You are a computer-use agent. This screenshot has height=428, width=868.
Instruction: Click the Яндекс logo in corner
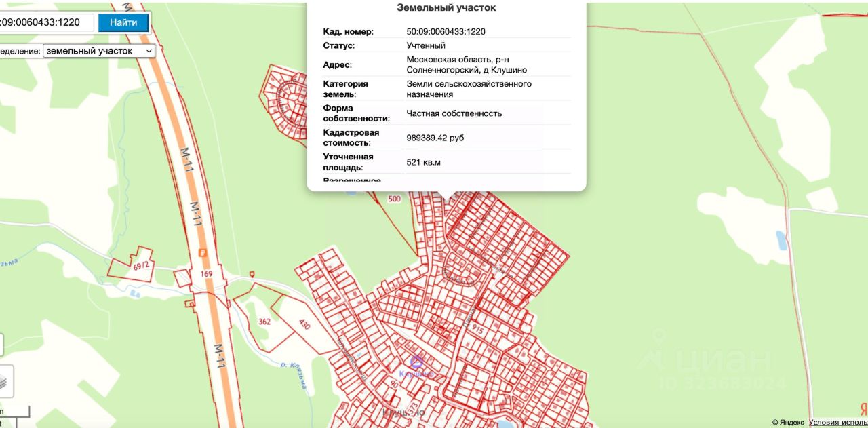[x=863, y=409]
